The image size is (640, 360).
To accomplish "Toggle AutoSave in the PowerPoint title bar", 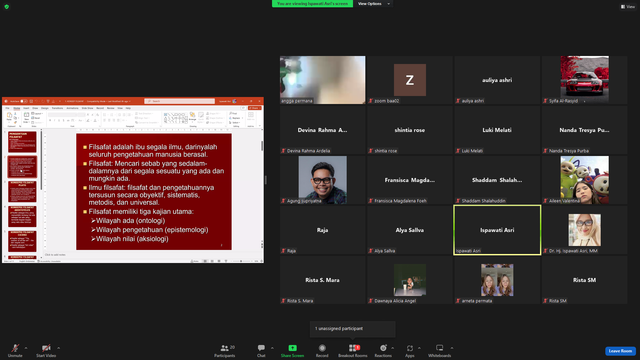I will point(24,101).
